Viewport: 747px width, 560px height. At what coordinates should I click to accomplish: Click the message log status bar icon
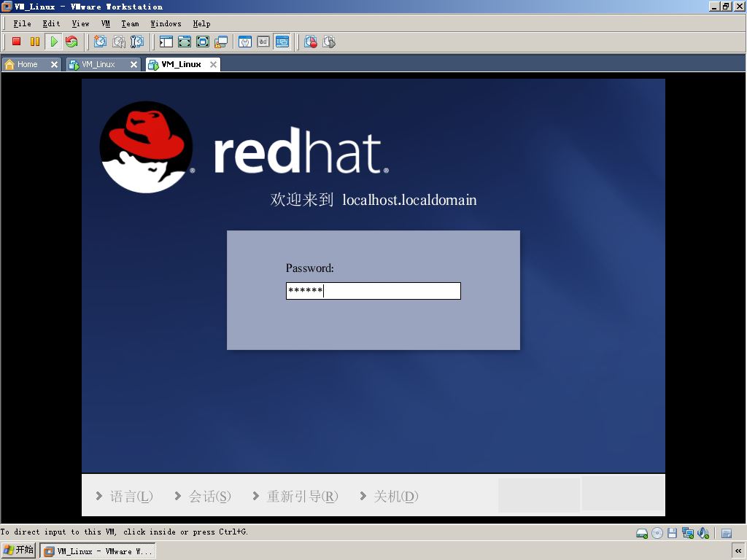pyautogui.click(x=727, y=533)
